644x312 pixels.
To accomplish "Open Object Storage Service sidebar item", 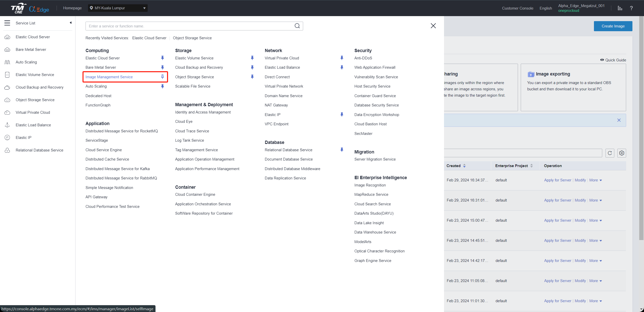I will (x=35, y=100).
